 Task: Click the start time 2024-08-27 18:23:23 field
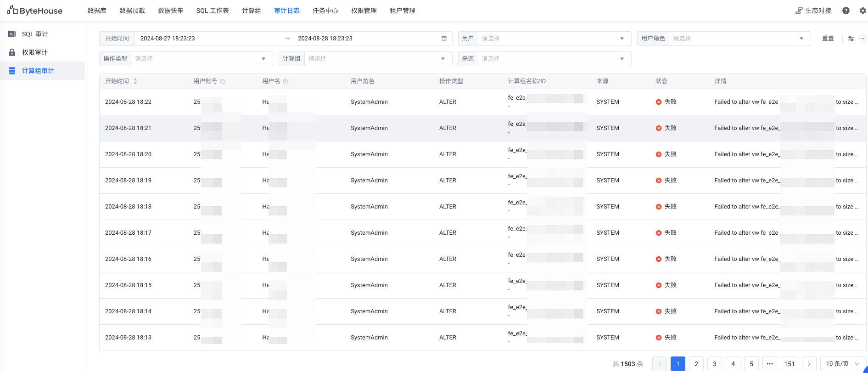pyautogui.click(x=168, y=39)
